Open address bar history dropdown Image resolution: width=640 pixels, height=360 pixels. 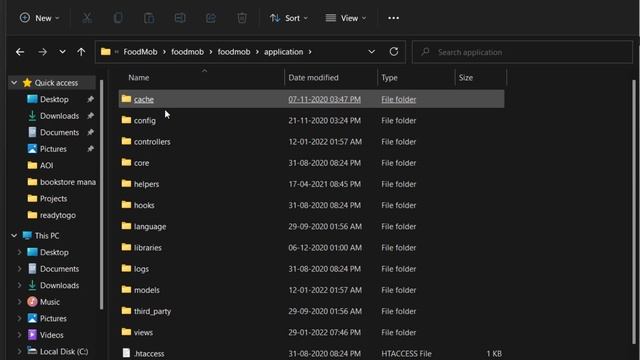[371, 52]
